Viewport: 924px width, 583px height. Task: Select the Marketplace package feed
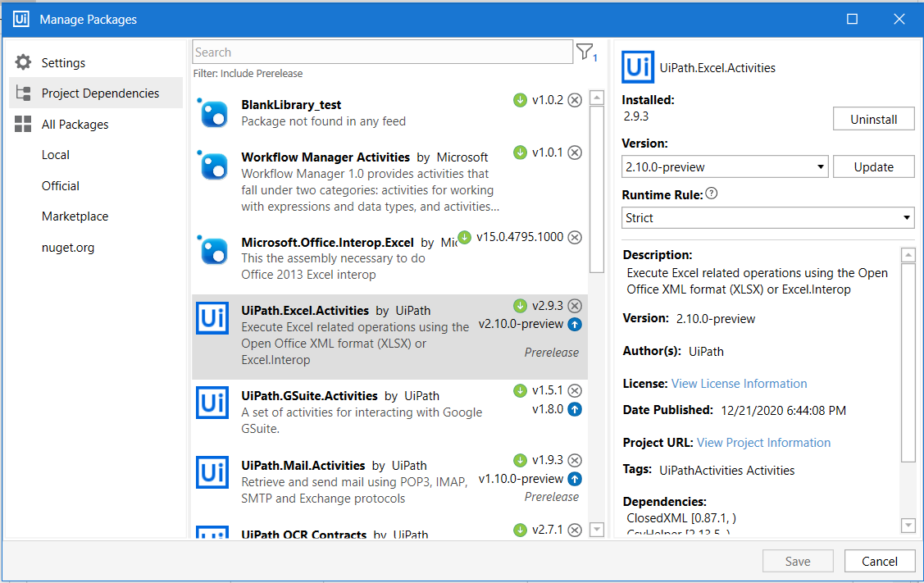(x=75, y=216)
